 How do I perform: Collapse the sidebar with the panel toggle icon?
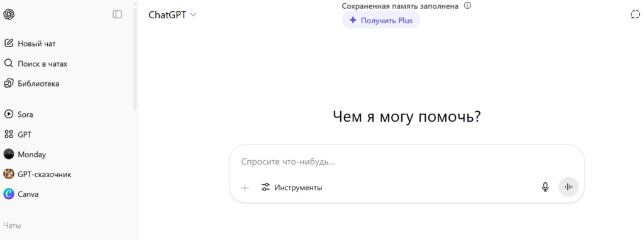pos(118,14)
